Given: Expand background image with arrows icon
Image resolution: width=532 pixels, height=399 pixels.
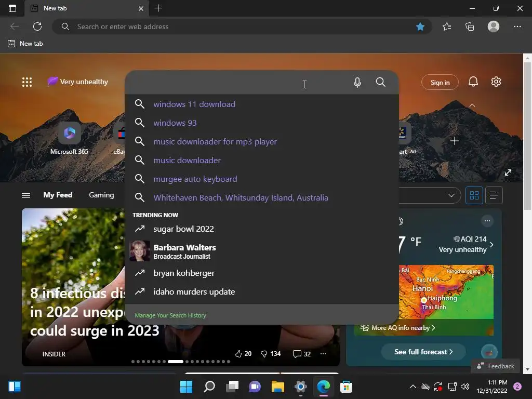Looking at the screenshot, I should [x=508, y=172].
